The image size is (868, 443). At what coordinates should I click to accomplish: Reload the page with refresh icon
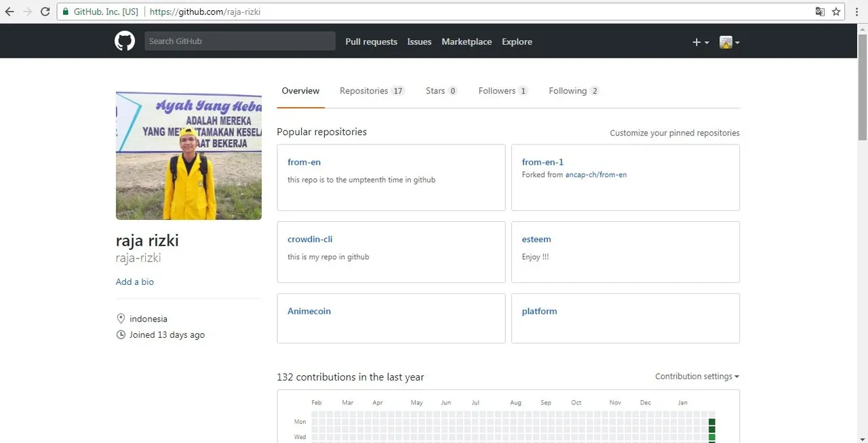coord(45,12)
